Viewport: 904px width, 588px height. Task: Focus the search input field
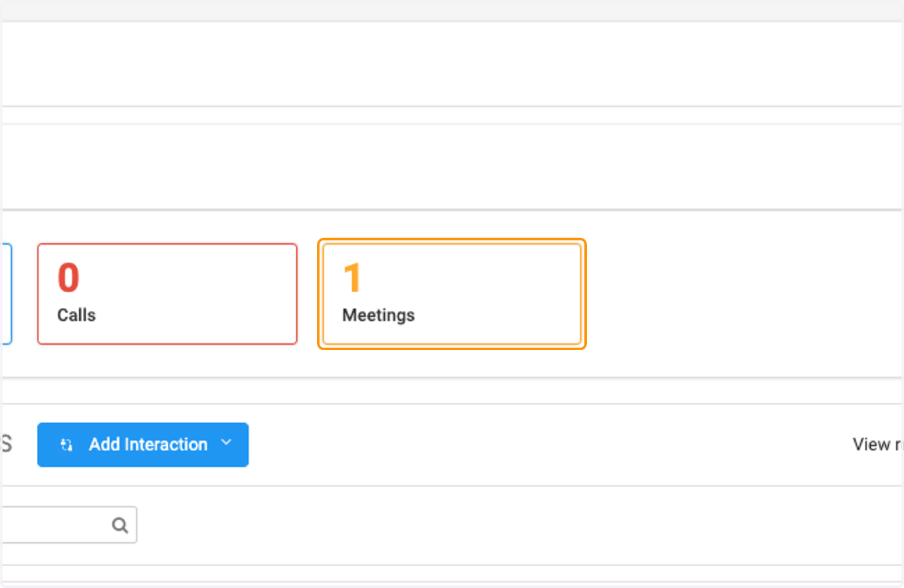(x=69, y=525)
